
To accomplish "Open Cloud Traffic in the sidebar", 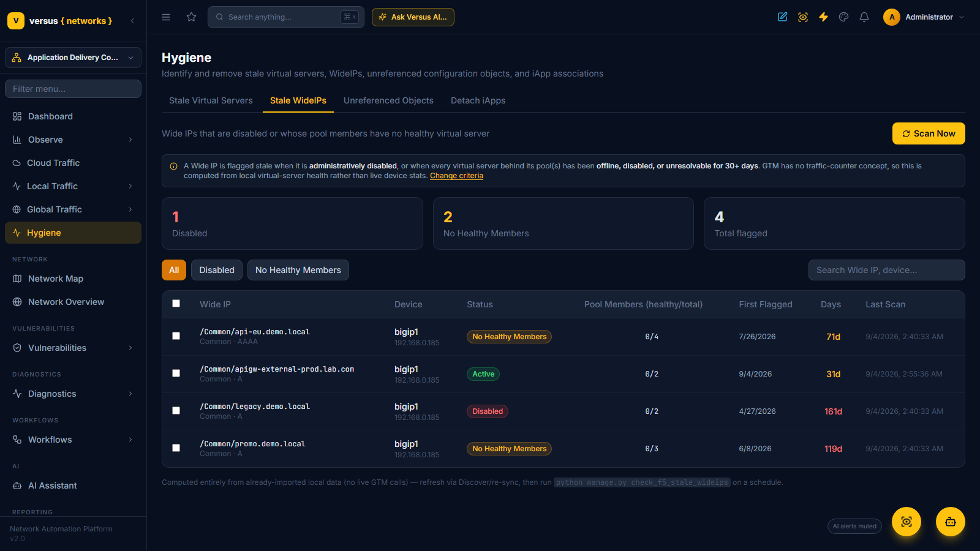I will (73, 163).
